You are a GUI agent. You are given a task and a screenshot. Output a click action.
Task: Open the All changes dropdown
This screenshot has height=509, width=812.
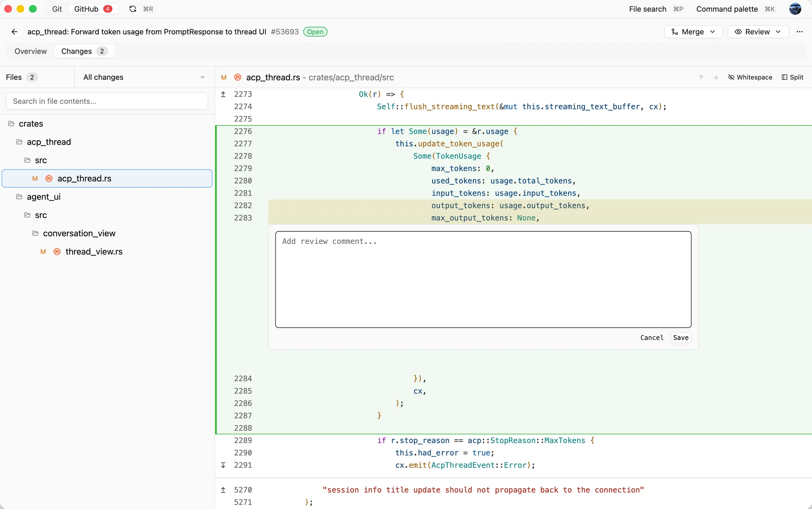(x=143, y=77)
